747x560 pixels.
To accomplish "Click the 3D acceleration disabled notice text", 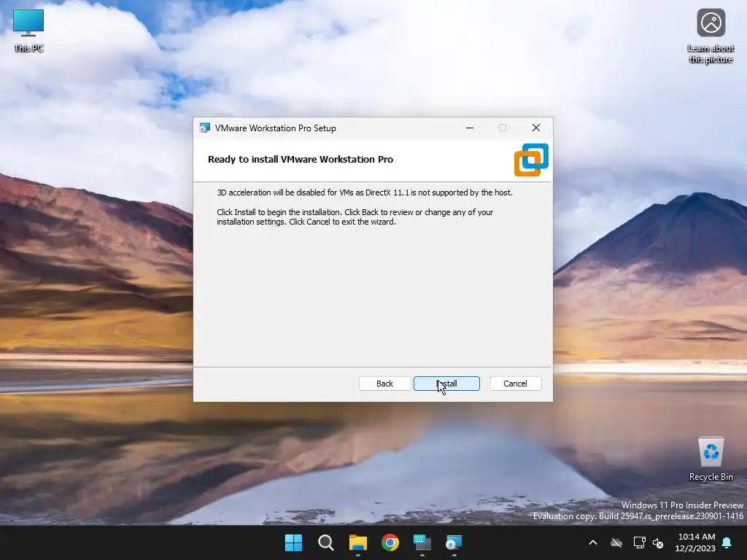I will (365, 192).
